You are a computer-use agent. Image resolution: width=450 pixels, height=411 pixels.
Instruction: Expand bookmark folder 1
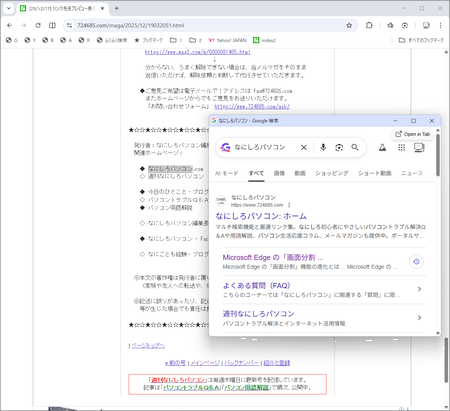[x=176, y=40]
